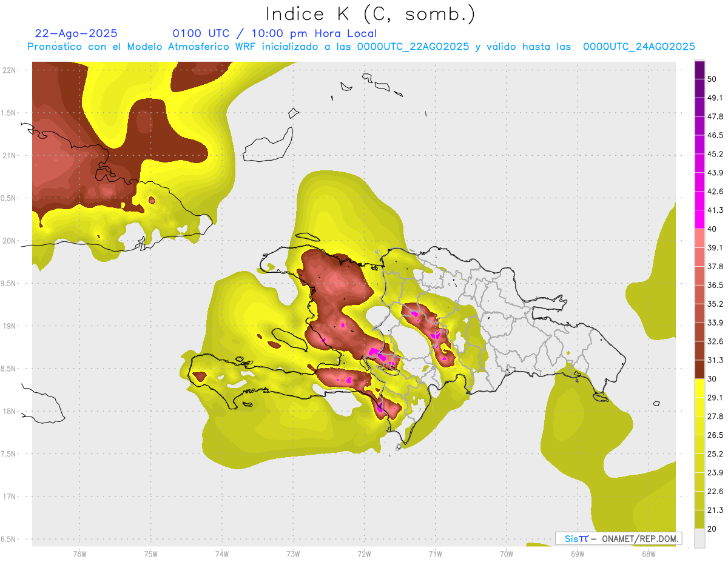Click the latitude axis label "18N"
This screenshot has height=562, width=728.
pos(10,411)
